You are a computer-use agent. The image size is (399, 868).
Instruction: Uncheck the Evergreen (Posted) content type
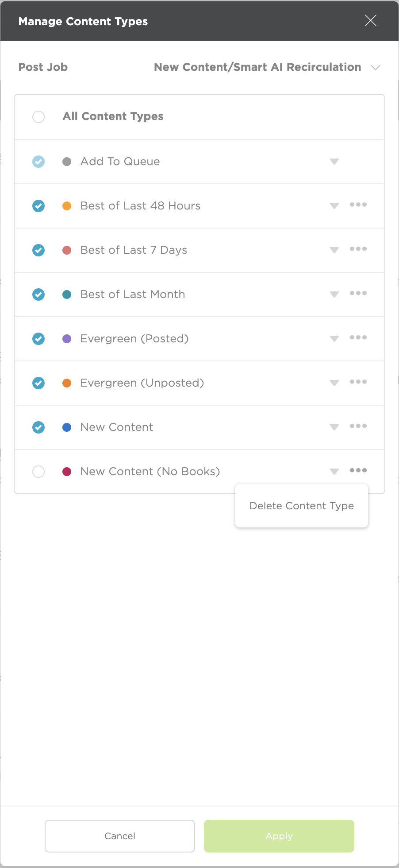point(38,339)
